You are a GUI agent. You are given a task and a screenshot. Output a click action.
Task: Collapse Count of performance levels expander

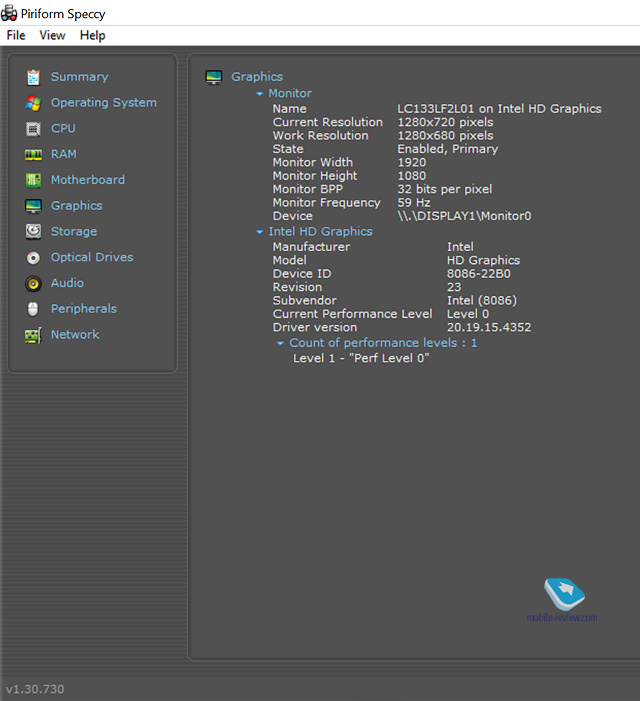(x=281, y=344)
